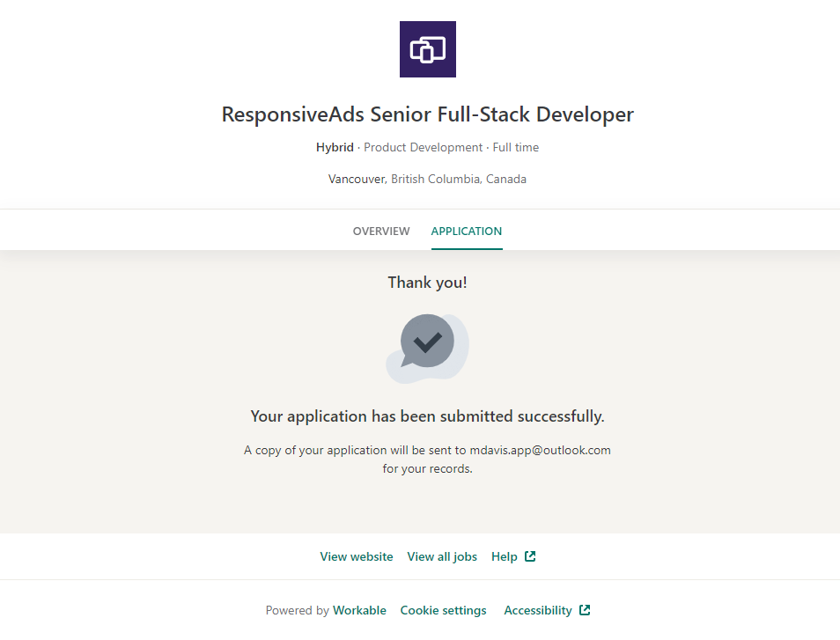Image resolution: width=840 pixels, height=640 pixels.
Task: Open the View all jobs link
Action: pos(442,556)
